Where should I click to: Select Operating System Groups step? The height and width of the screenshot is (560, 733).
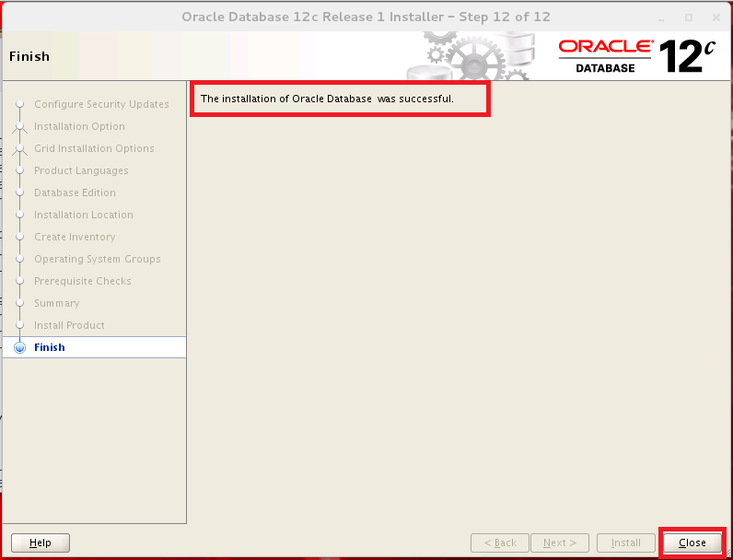tap(98, 259)
